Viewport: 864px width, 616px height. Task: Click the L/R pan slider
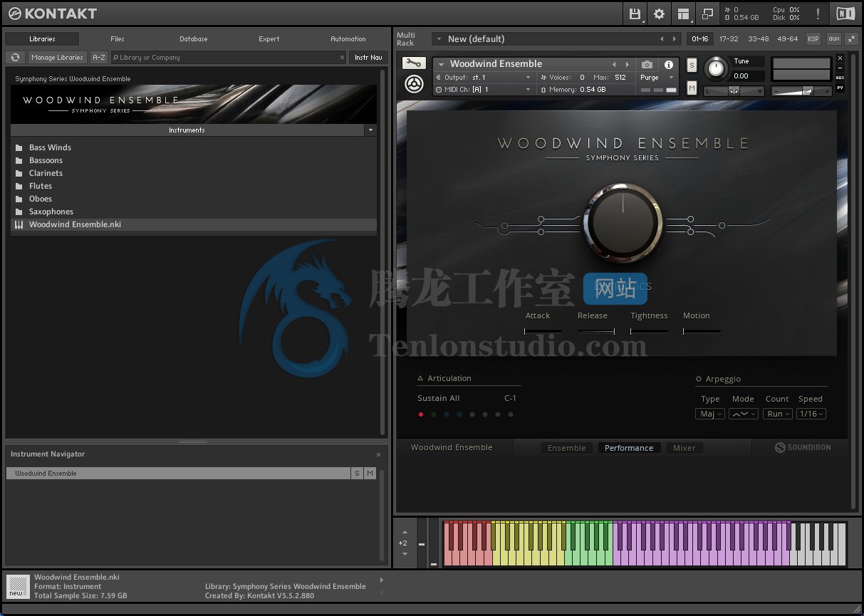click(734, 90)
